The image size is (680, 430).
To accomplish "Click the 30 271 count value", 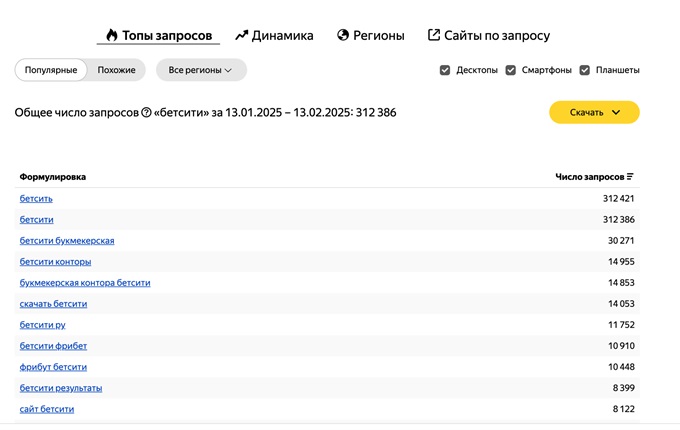I will click(x=621, y=241).
